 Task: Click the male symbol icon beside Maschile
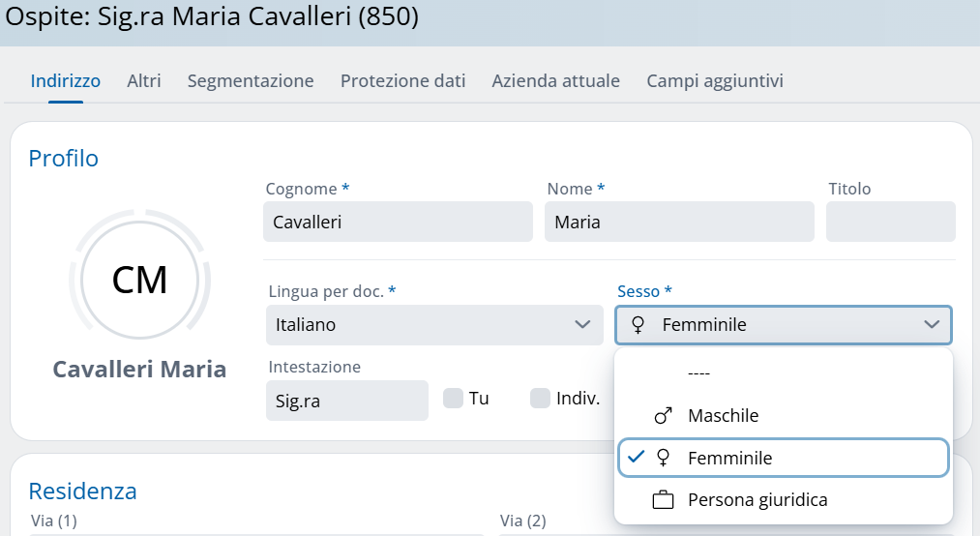pyautogui.click(x=663, y=416)
